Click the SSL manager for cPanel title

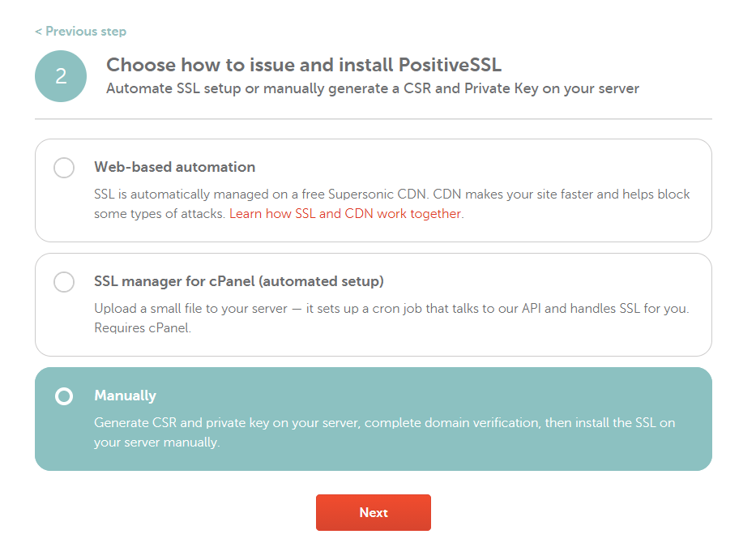(239, 281)
